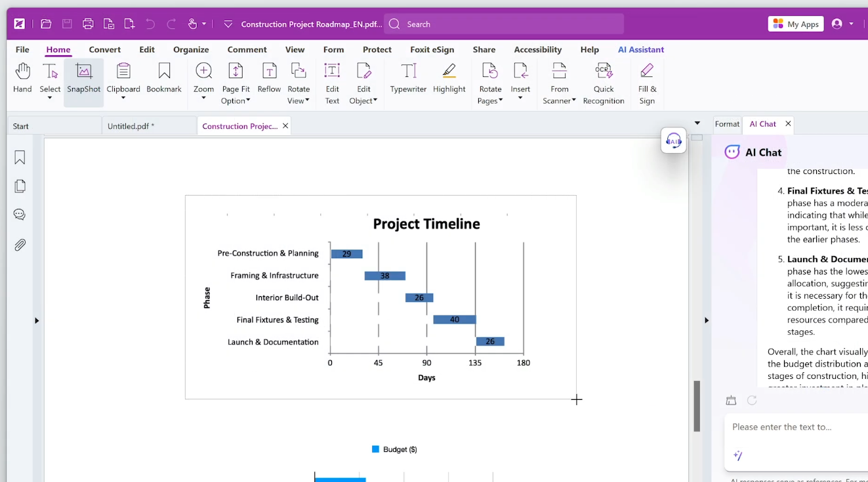Expand the Clipboard dropdown arrow
This screenshot has height=482, width=868.
tap(123, 99)
